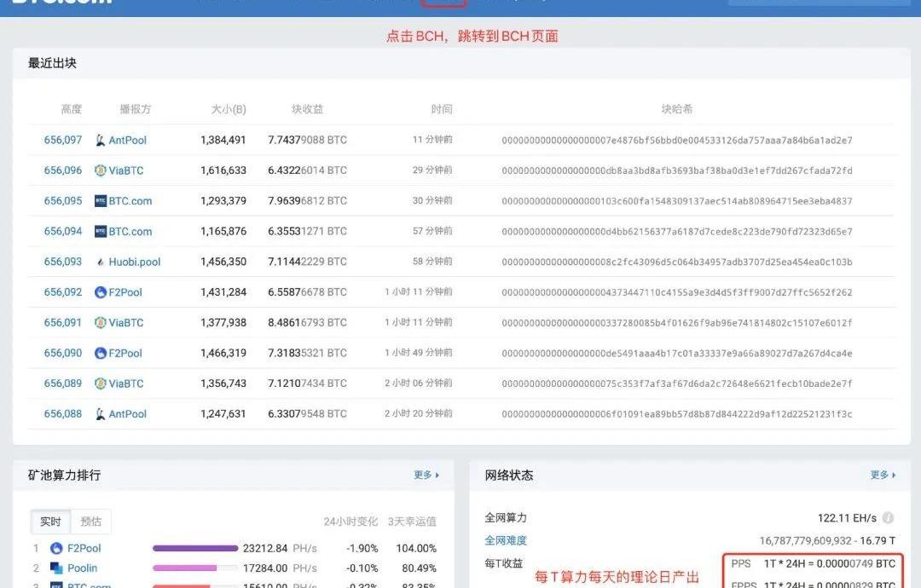The height and width of the screenshot is (588, 921).
Task: Open 更多 in the 网络状态 panel
Action: point(883,476)
